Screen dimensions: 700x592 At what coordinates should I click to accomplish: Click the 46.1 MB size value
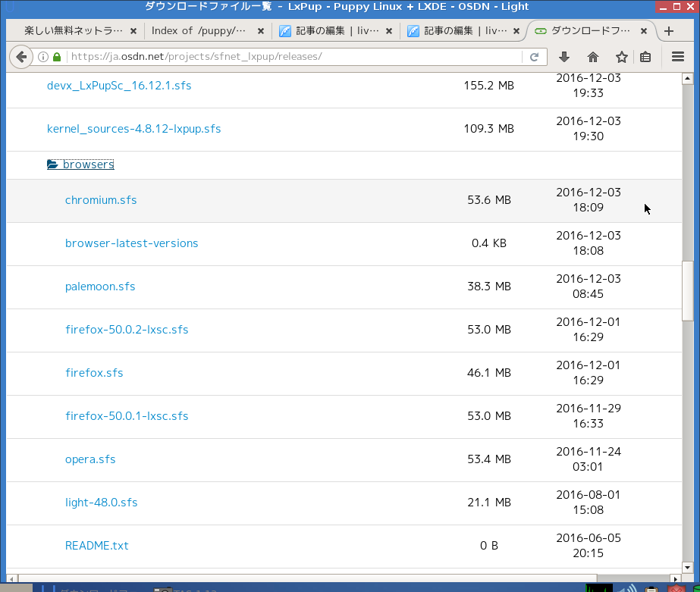click(489, 373)
